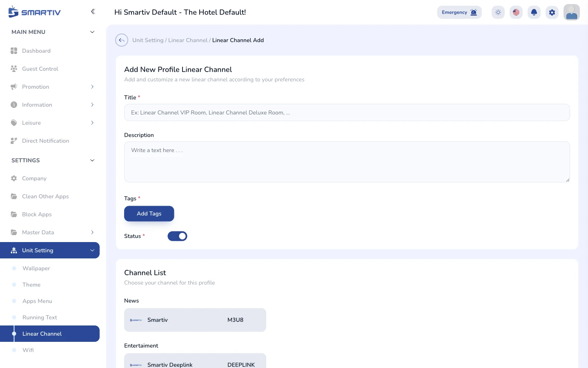588x368 pixels.
Task: Click the Clean Other Apps folder icon
Action: [14, 196]
